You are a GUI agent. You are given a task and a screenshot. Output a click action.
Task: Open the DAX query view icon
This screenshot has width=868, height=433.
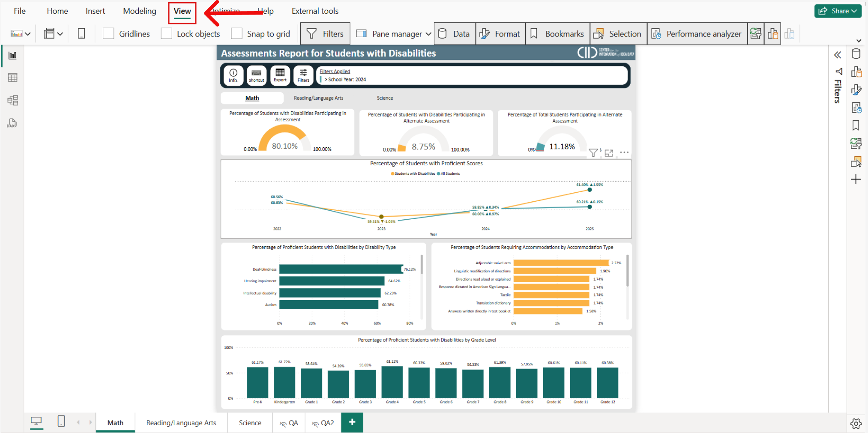[x=12, y=123]
